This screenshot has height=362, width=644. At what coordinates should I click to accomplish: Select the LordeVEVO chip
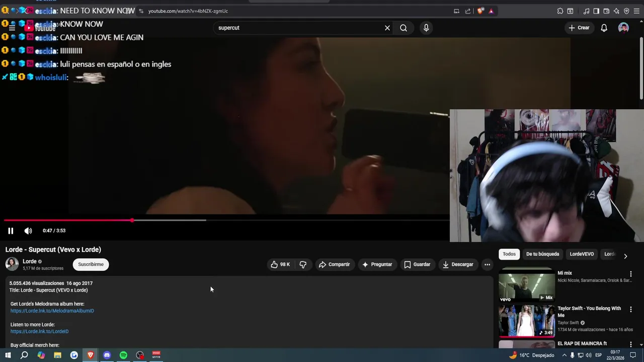582,254
